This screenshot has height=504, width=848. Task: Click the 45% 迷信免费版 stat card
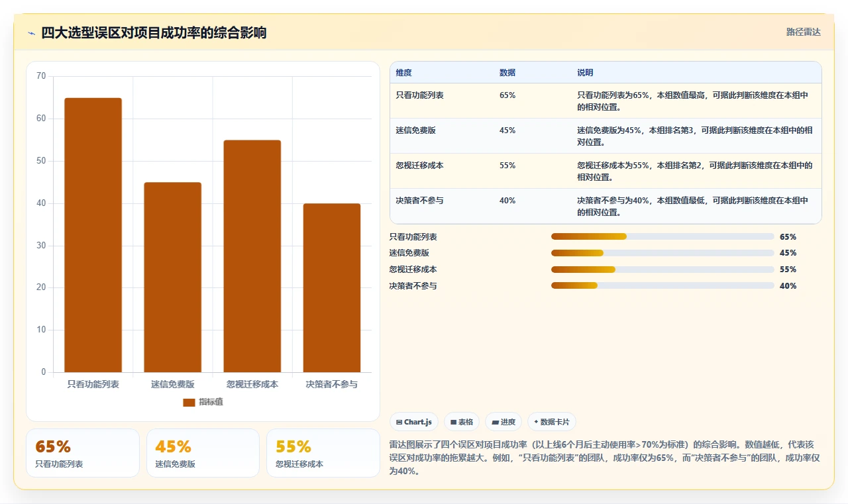pos(203,453)
